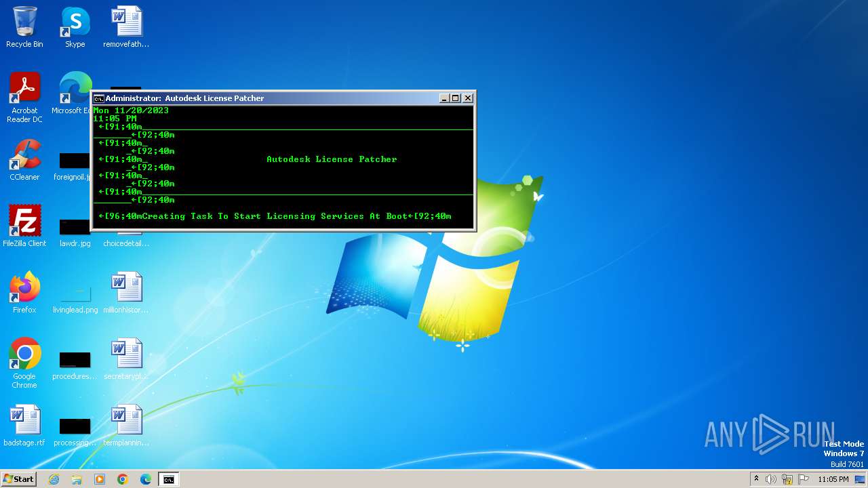Open Windows Explorer from the taskbar
This screenshot has width=868, height=488.
77,479
